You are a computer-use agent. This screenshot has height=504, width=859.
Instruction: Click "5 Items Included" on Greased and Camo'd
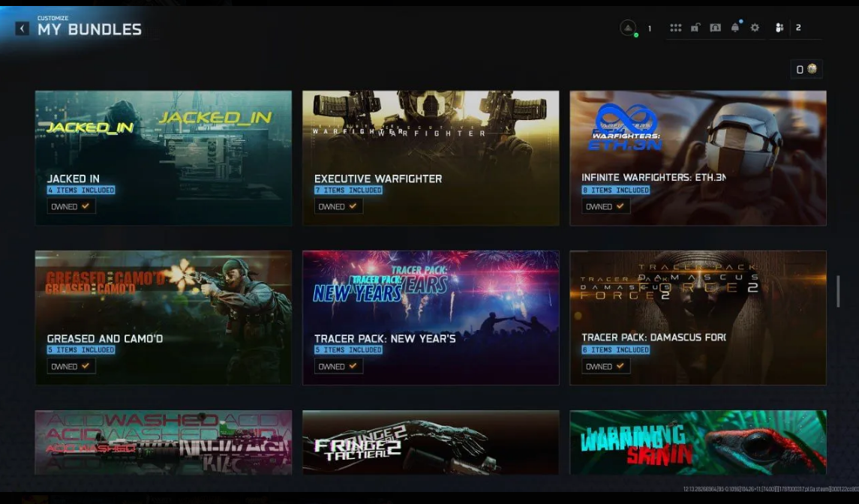81,349
